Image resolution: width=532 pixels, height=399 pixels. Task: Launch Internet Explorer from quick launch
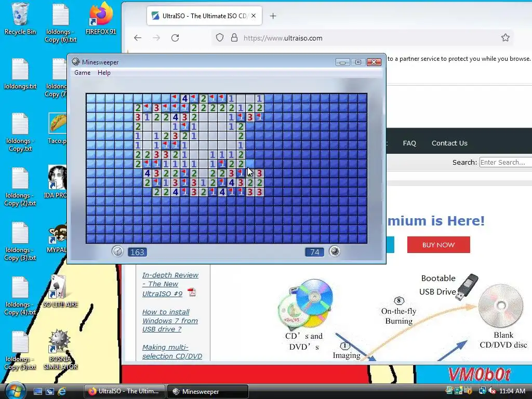click(x=62, y=391)
